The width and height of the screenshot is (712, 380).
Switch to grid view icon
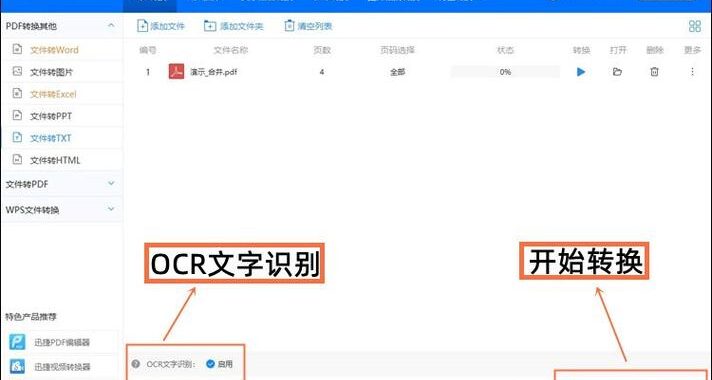tap(695, 26)
